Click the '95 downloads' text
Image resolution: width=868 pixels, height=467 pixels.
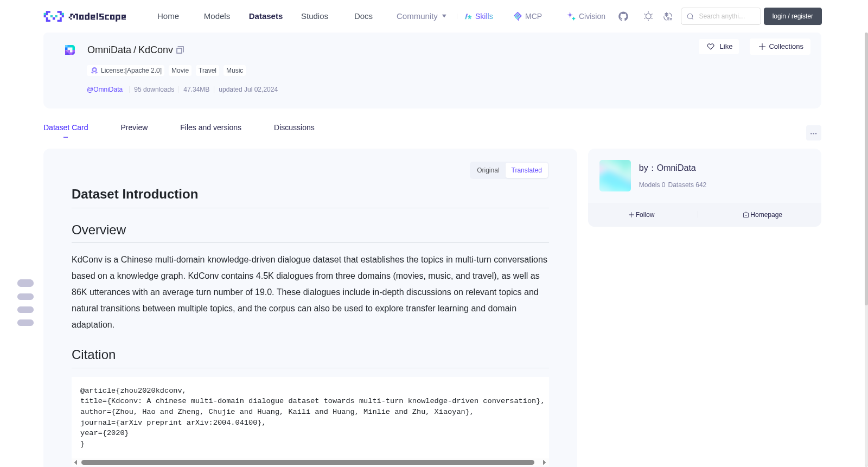pyautogui.click(x=154, y=89)
